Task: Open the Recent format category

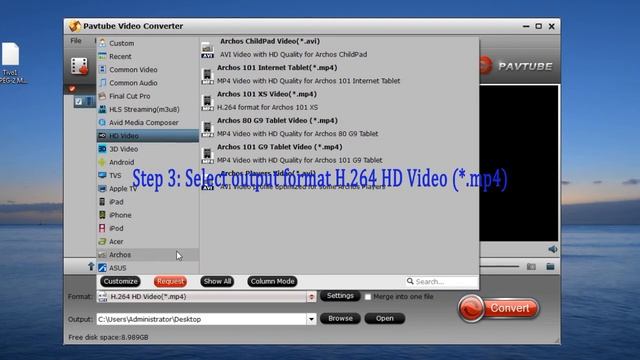Action: pos(147,56)
